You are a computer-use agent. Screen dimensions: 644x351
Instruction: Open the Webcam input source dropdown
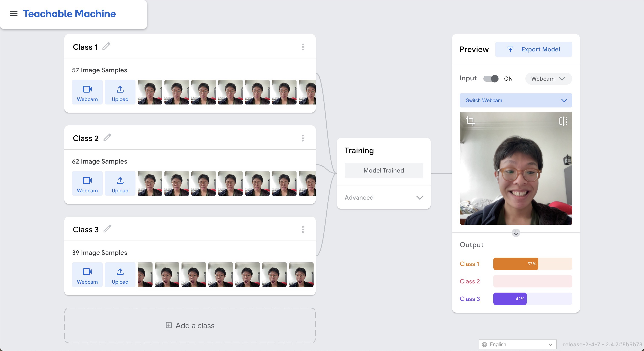[x=548, y=78]
